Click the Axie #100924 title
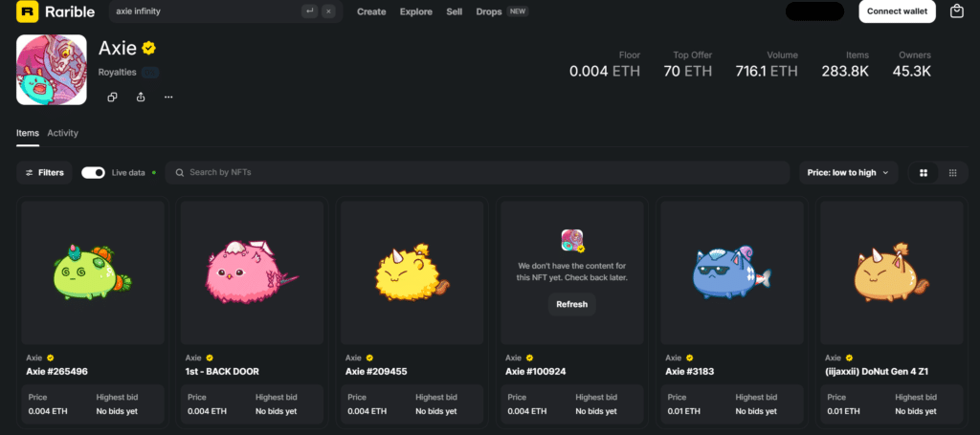 click(x=536, y=371)
